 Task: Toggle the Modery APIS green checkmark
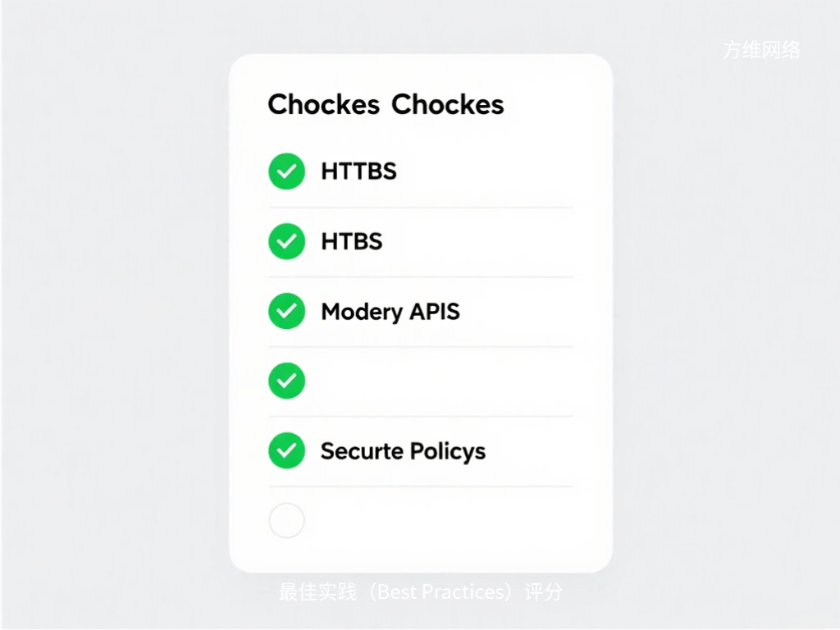click(286, 311)
